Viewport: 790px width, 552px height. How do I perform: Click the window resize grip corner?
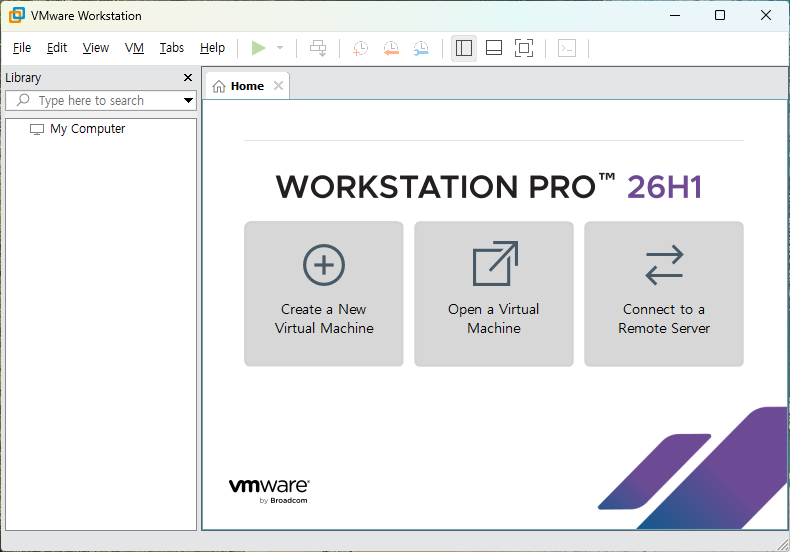point(783,544)
